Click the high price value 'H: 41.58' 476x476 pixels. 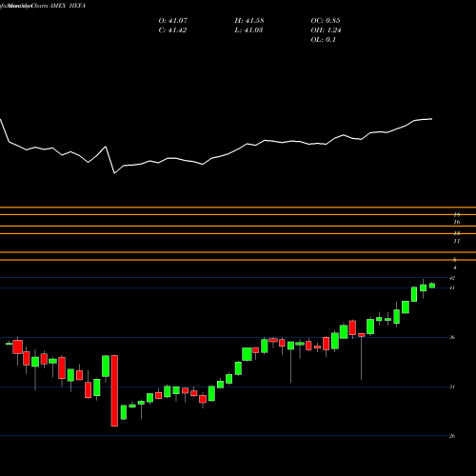click(249, 21)
